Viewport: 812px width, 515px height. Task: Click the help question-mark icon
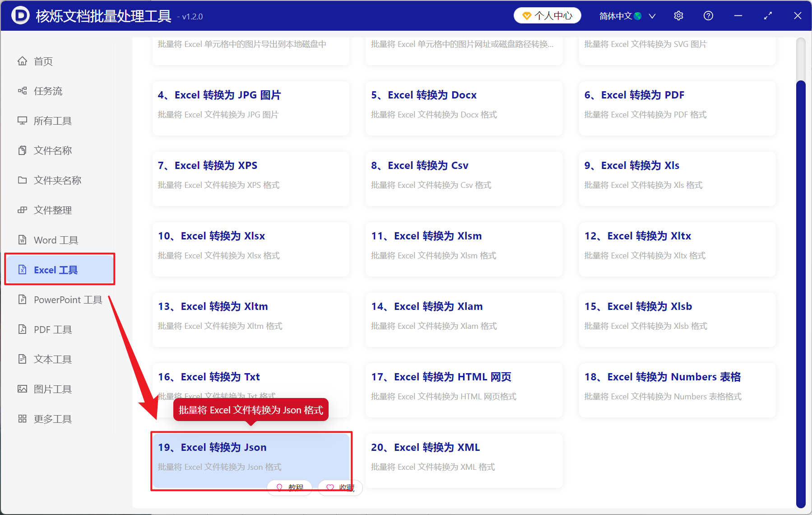click(708, 15)
